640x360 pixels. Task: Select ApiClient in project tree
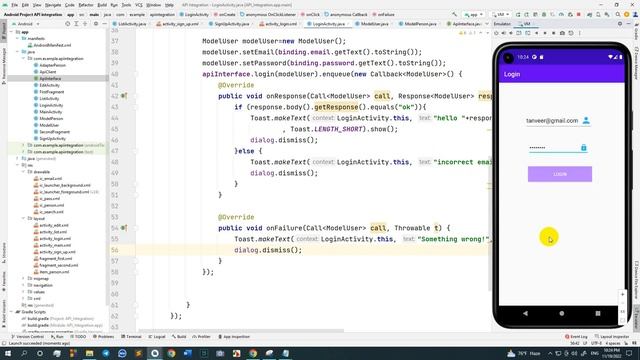[x=48, y=72]
